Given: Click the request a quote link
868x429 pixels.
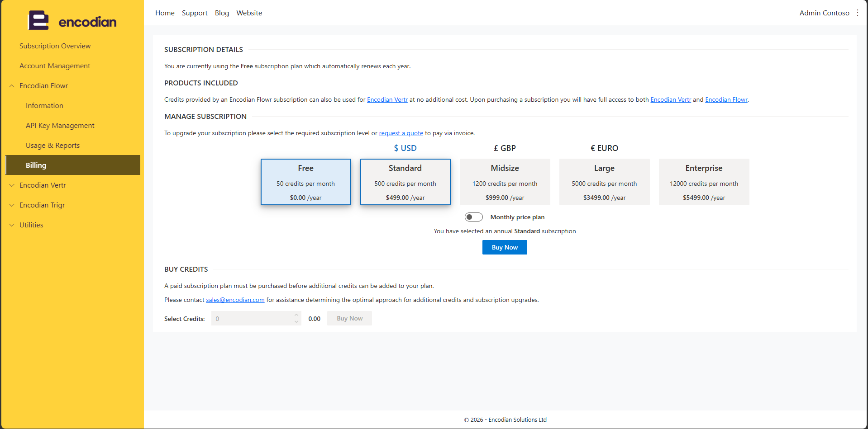Looking at the screenshot, I should (x=401, y=133).
